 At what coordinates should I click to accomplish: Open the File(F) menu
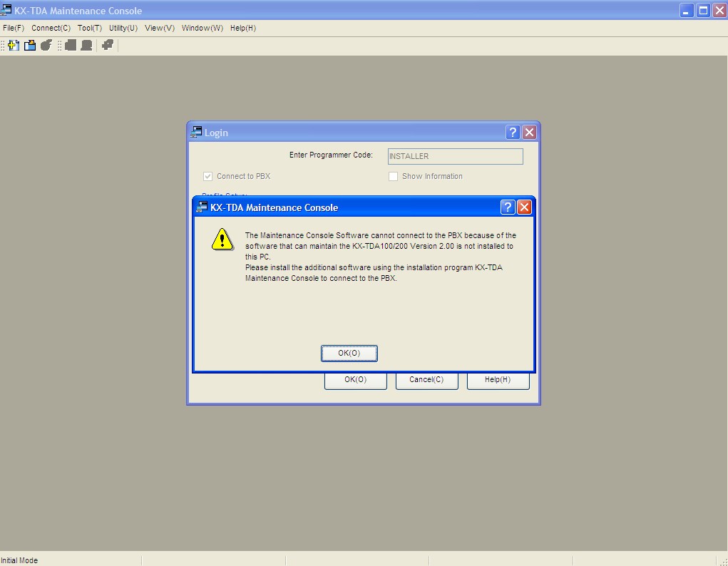coord(14,28)
